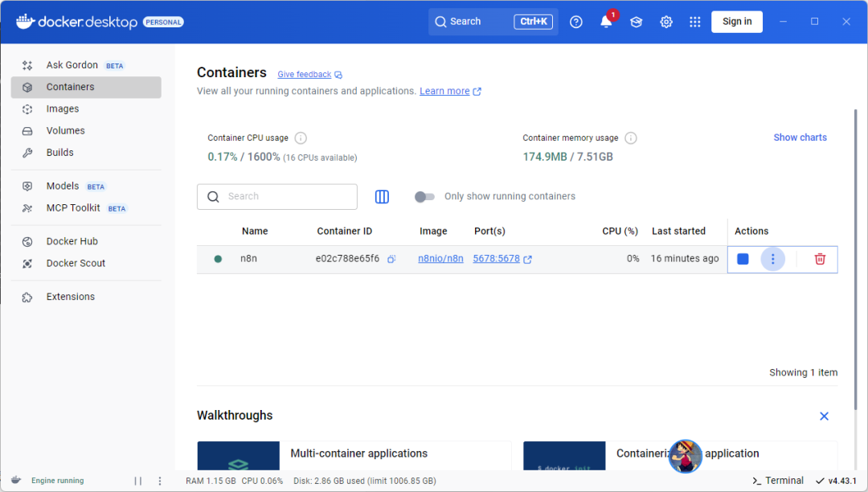This screenshot has width=868, height=492.
Task: Click the Sign in button
Action: click(x=737, y=22)
